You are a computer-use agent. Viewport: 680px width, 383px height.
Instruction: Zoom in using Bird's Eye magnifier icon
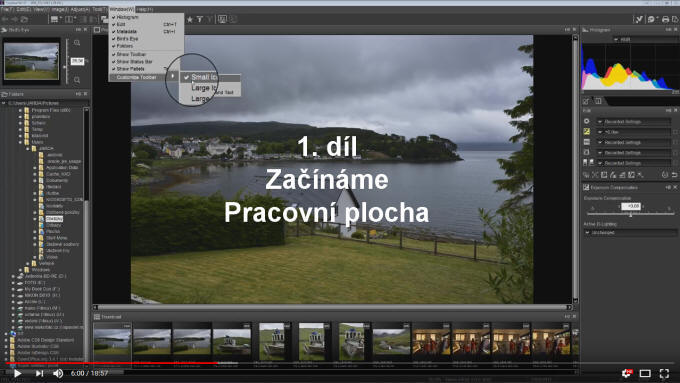coord(77,43)
